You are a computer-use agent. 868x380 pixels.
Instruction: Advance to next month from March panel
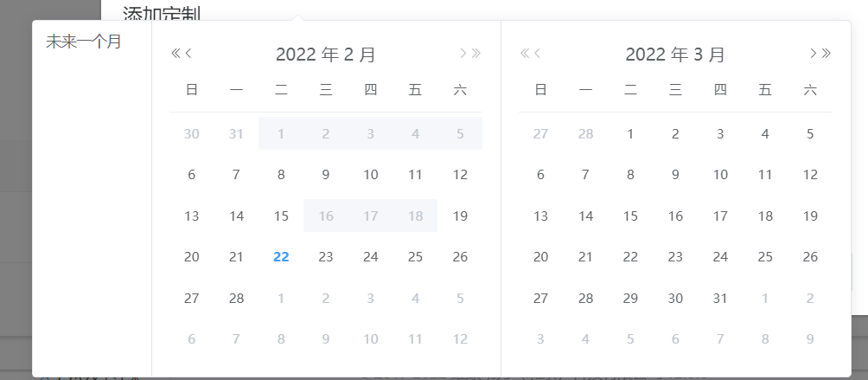pyautogui.click(x=814, y=54)
